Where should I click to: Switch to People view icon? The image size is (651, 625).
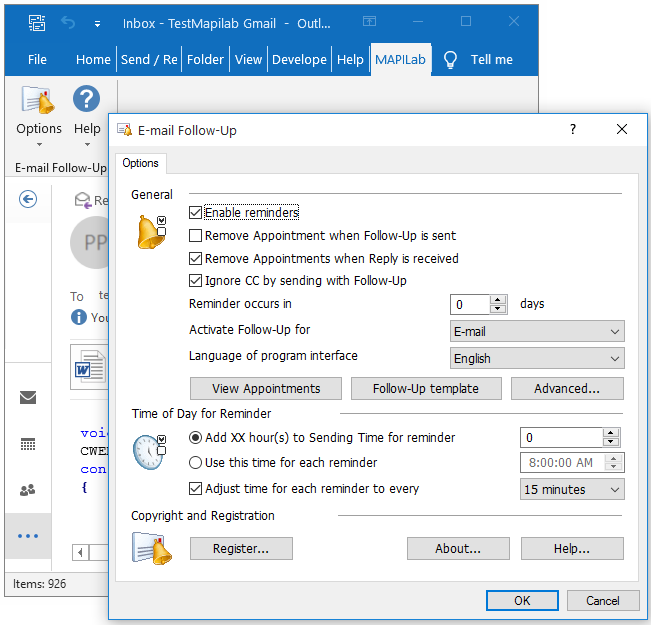(x=28, y=490)
